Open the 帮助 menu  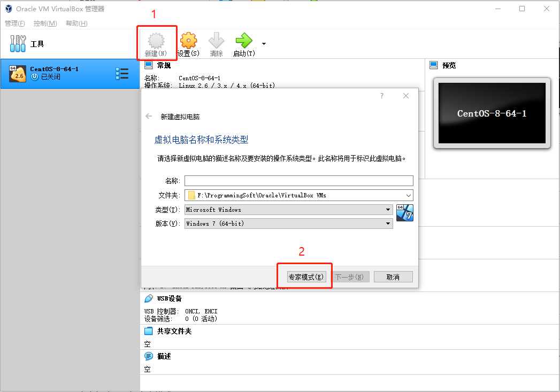point(76,23)
